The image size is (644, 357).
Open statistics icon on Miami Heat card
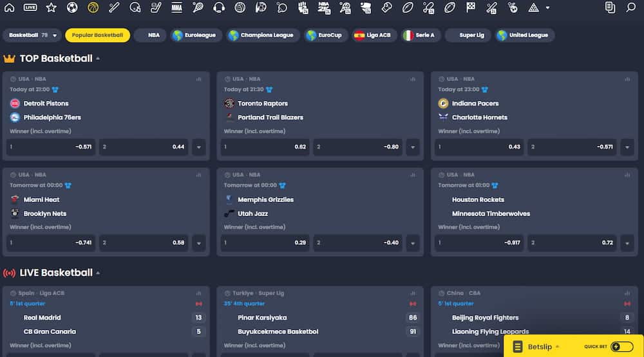tap(199, 175)
